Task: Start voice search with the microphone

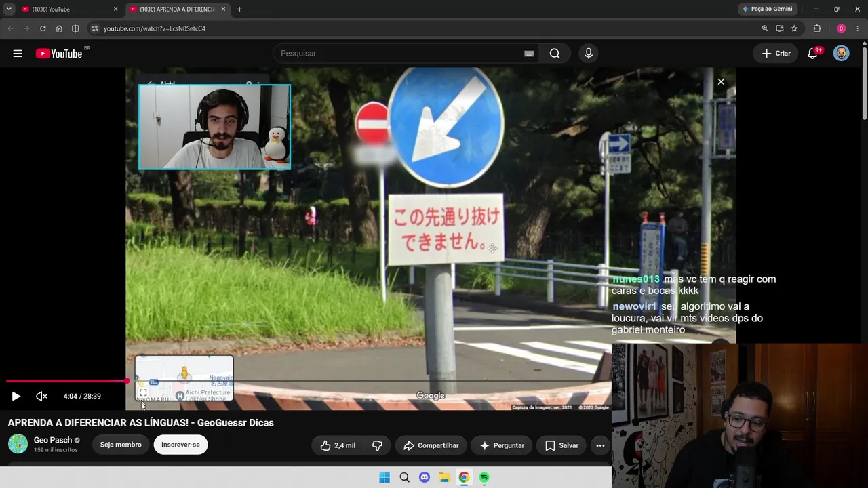Action: pos(589,54)
